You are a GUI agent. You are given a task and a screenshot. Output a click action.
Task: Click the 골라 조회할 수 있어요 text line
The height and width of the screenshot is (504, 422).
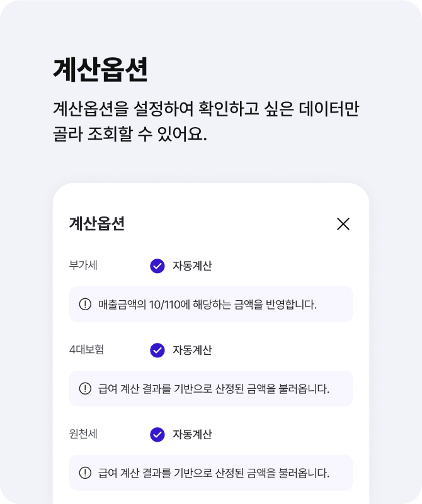130,134
